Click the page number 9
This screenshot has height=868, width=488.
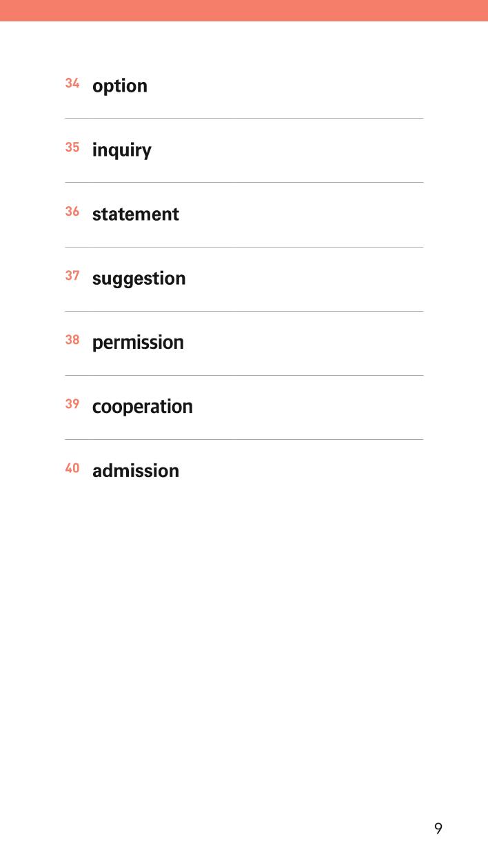tap(438, 829)
